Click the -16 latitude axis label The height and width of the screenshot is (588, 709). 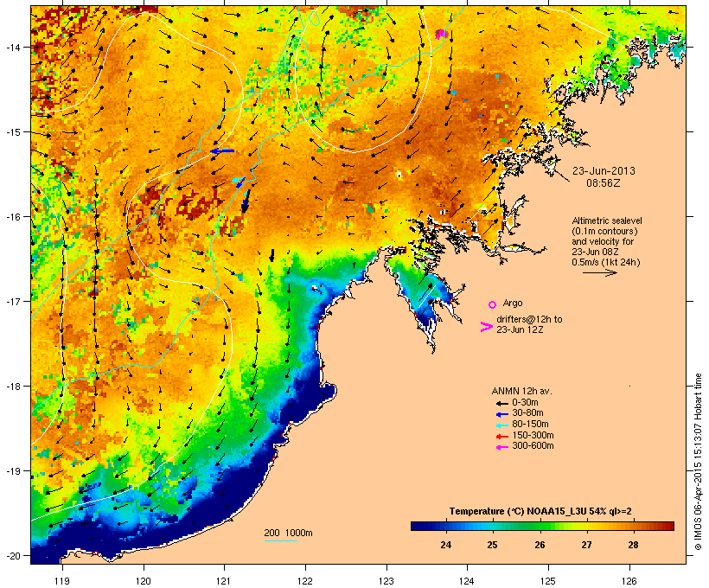pyautogui.click(x=13, y=217)
